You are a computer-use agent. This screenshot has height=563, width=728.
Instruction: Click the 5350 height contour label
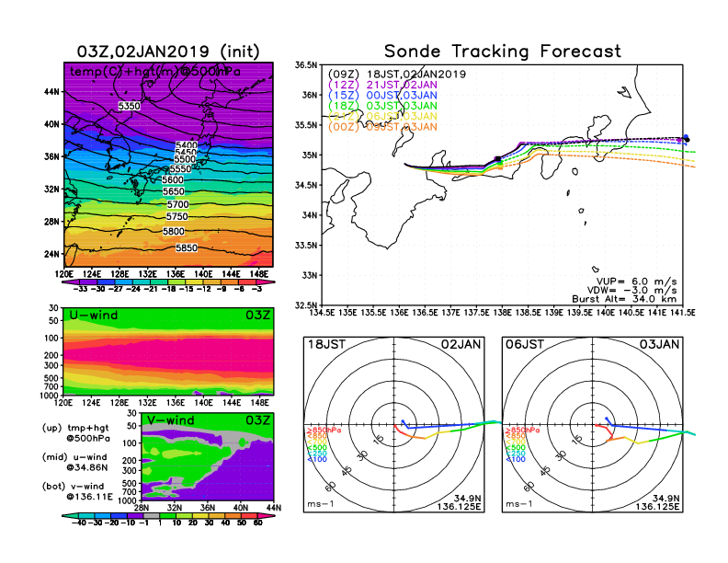coord(130,107)
